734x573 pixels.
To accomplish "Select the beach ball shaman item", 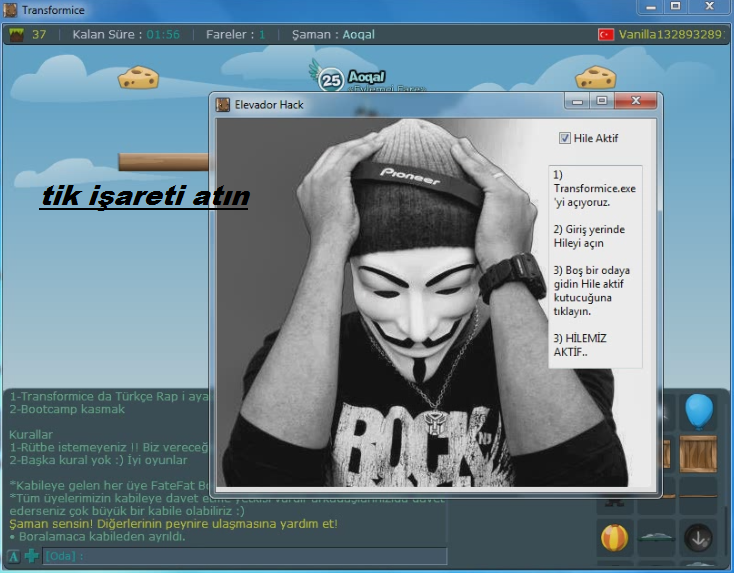I will coord(614,538).
